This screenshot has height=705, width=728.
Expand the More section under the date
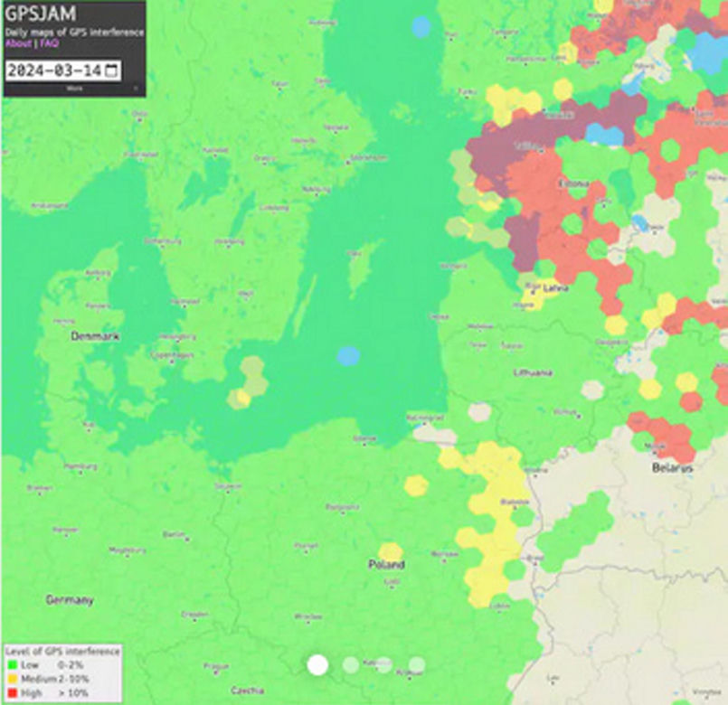pyautogui.click(x=74, y=89)
